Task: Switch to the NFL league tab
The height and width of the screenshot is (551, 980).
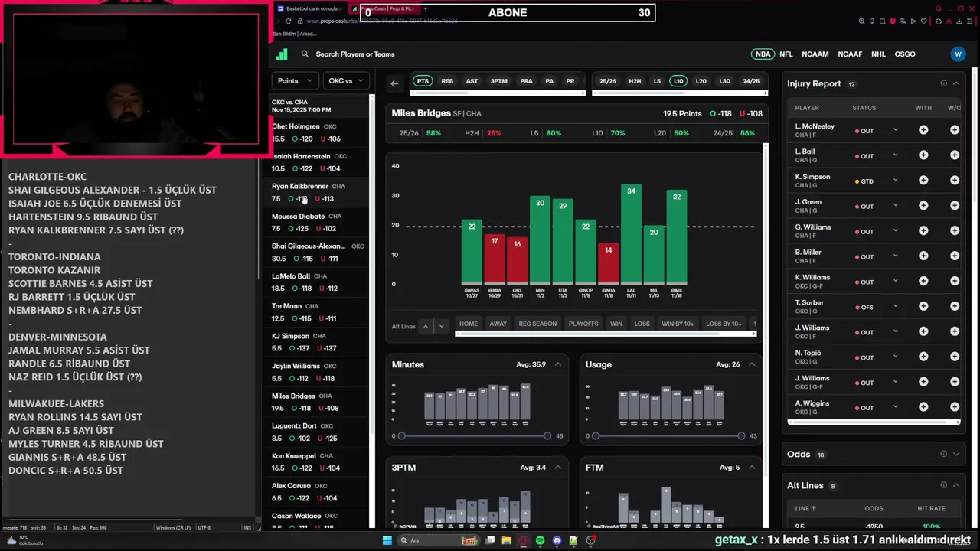Action: pyautogui.click(x=786, y=54)
